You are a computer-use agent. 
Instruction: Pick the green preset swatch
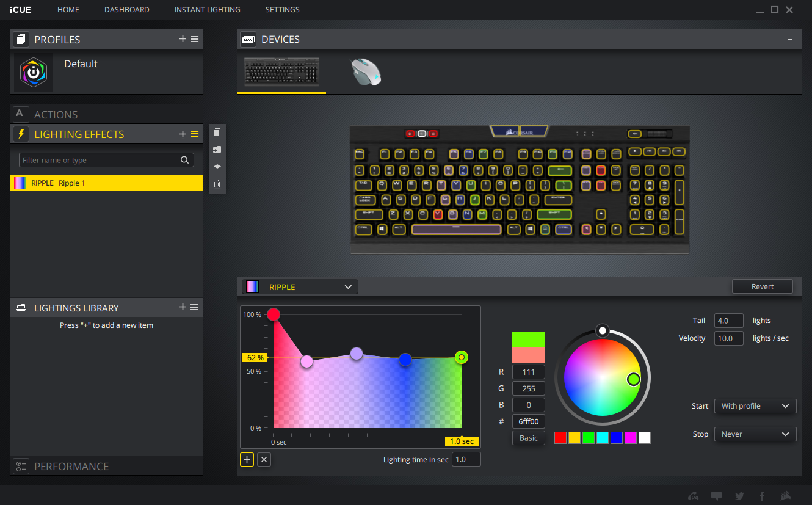(589, 437)
